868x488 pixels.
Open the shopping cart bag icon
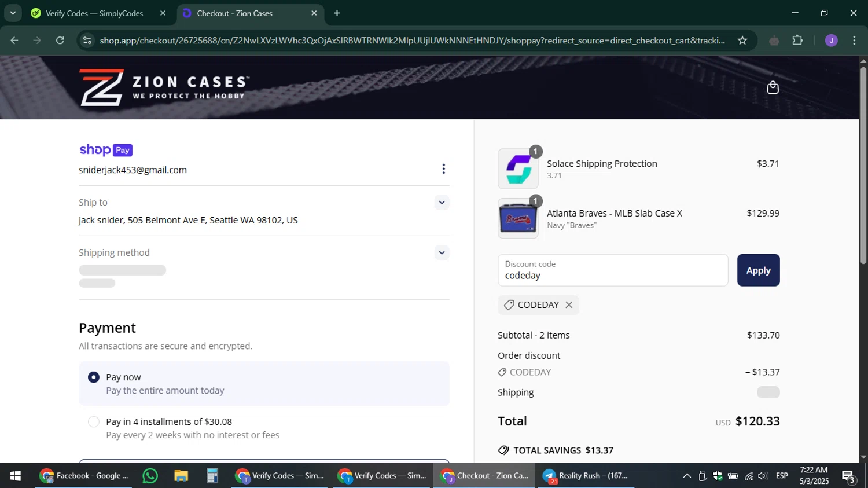(x=773, y=87)
